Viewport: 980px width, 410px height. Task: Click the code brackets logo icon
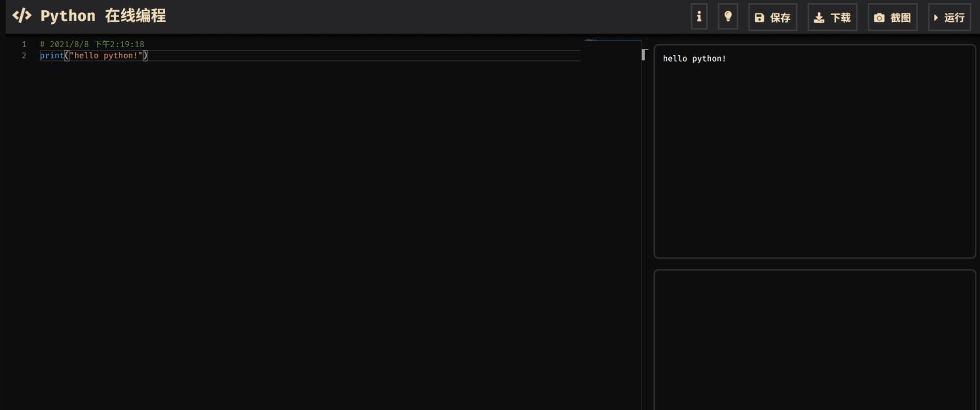click(22, 16)
